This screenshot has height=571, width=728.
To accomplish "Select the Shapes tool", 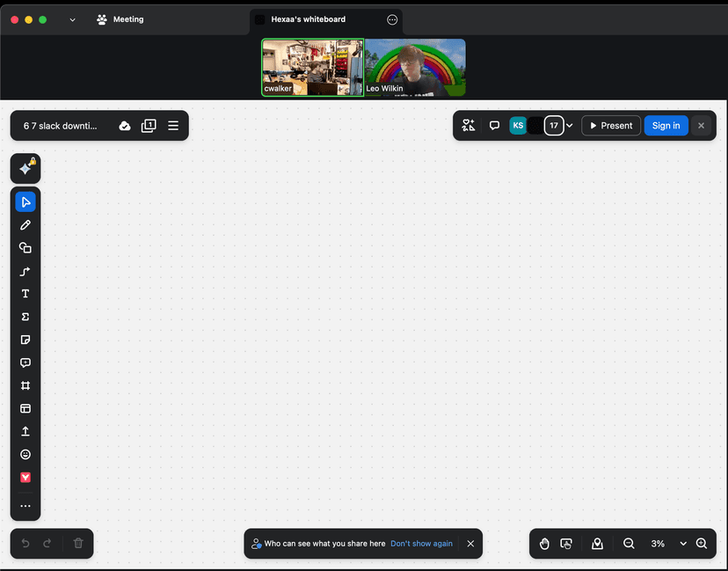I will click(25, 248).
